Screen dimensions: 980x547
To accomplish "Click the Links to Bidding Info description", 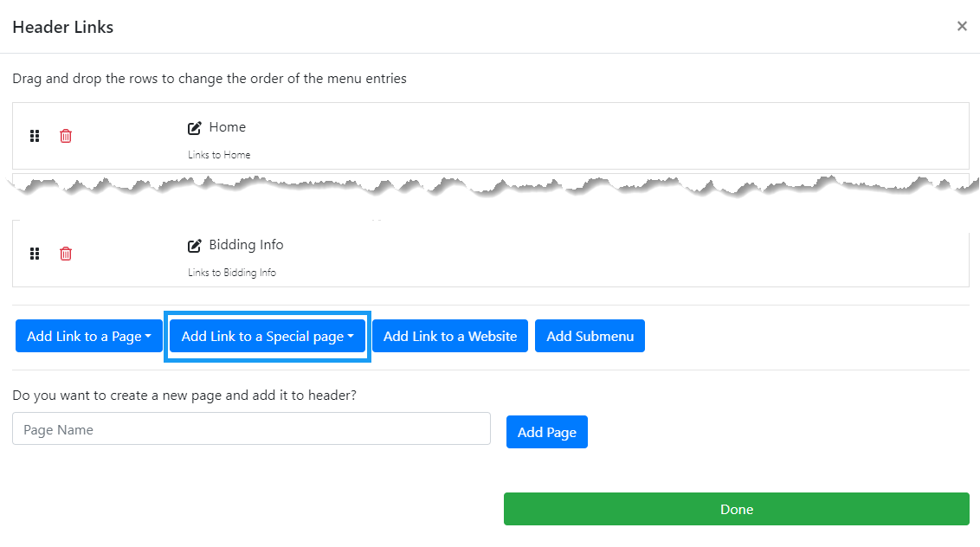I will click(232, 273).
